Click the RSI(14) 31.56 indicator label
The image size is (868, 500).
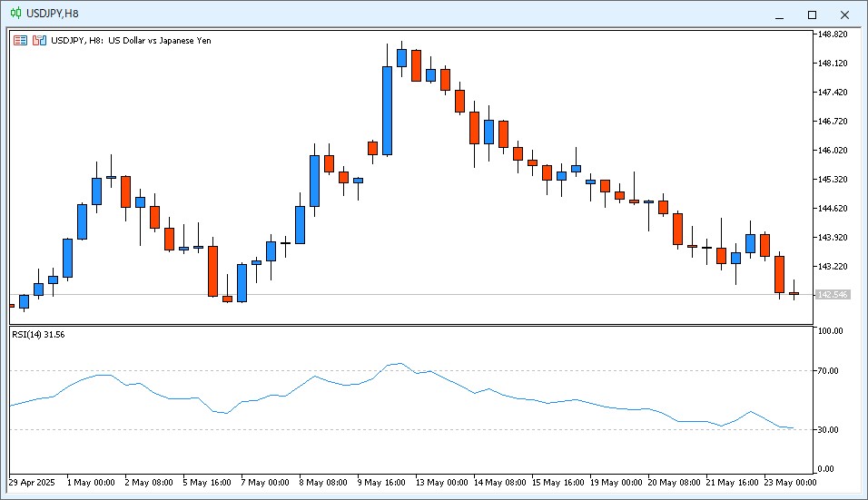38,335
